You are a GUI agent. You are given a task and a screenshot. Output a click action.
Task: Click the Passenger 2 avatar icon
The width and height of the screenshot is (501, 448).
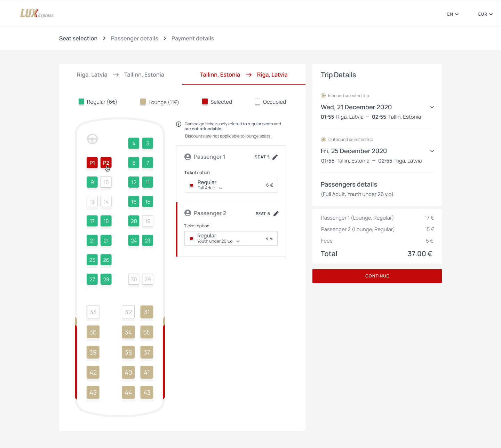pos(188,213)
